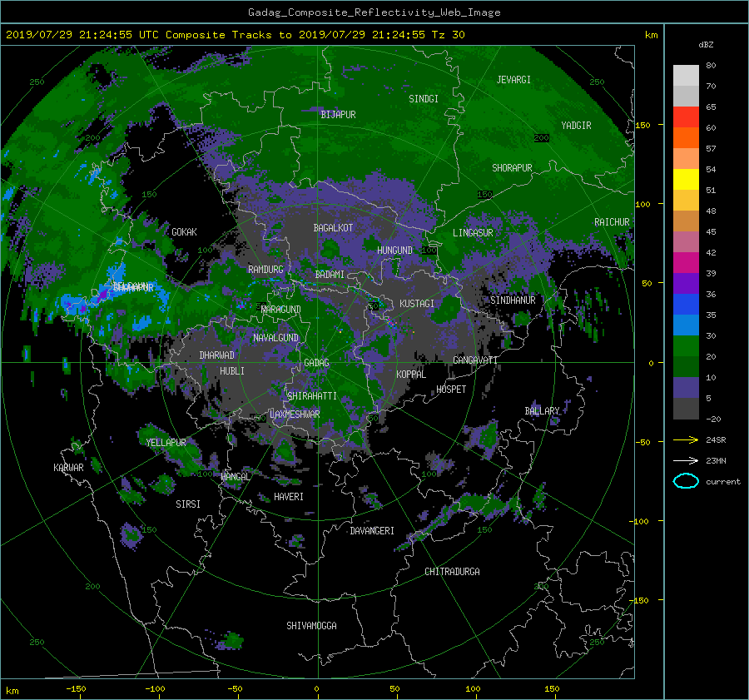This screenshot has width=749, height=700.
Task: Click the LAXMESHWAR city label
Action: coord(295,415)
